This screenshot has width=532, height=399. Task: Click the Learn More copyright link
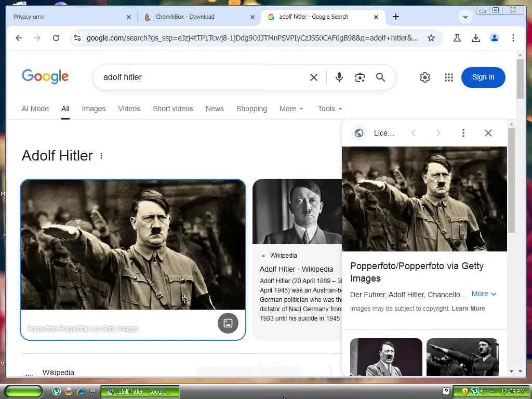tap(468, 309)
